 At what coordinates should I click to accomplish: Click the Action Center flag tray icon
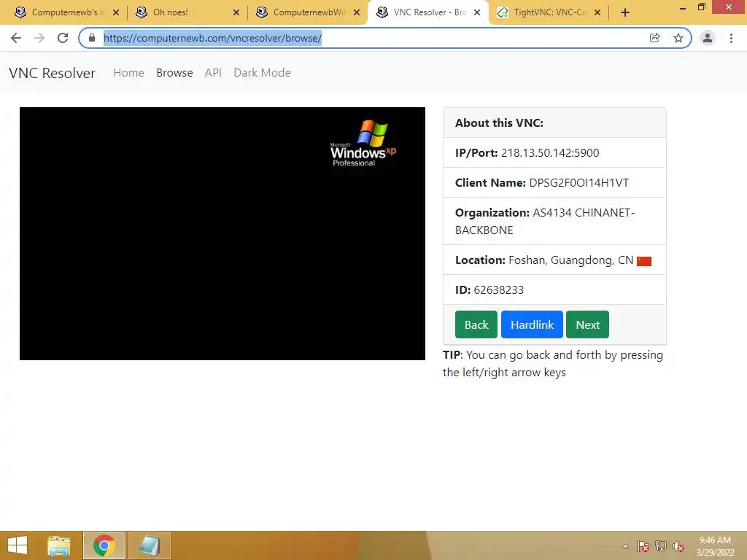[x=643, y=546]
